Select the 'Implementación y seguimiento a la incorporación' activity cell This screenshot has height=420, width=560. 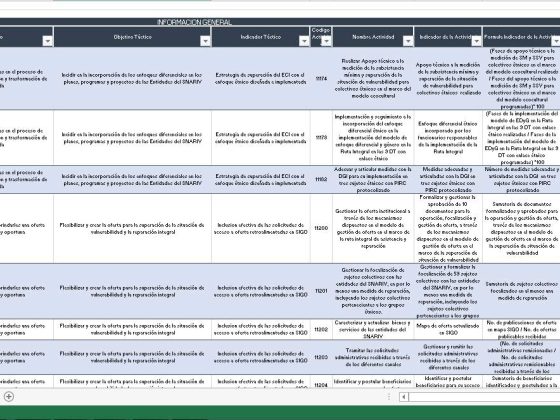373,138
